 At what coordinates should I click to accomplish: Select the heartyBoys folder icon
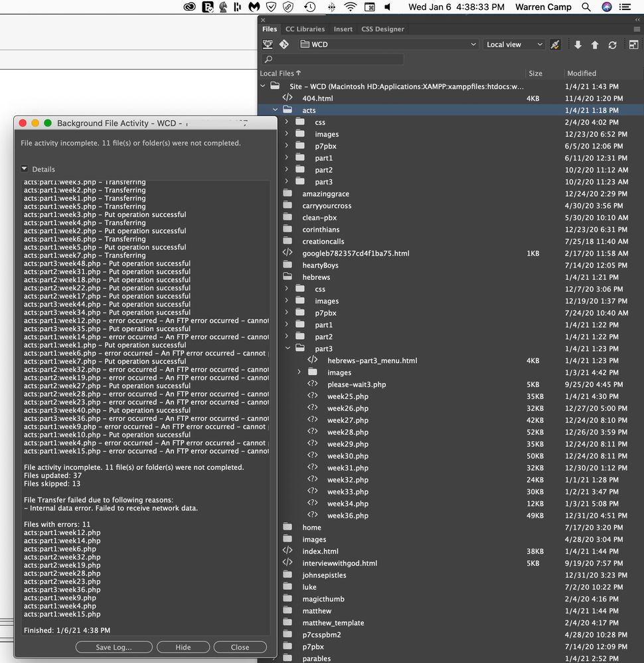[x=287, y=265]
